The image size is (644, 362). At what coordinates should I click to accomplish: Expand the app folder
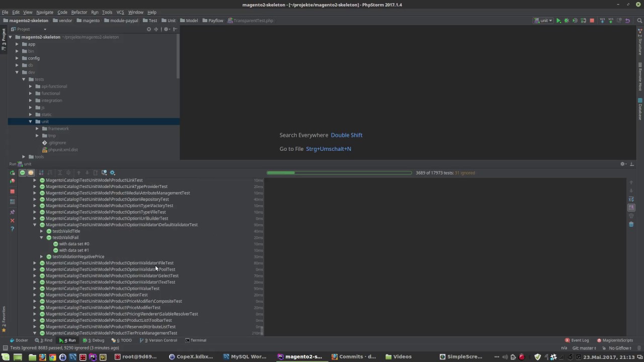(x=17, y=44)
